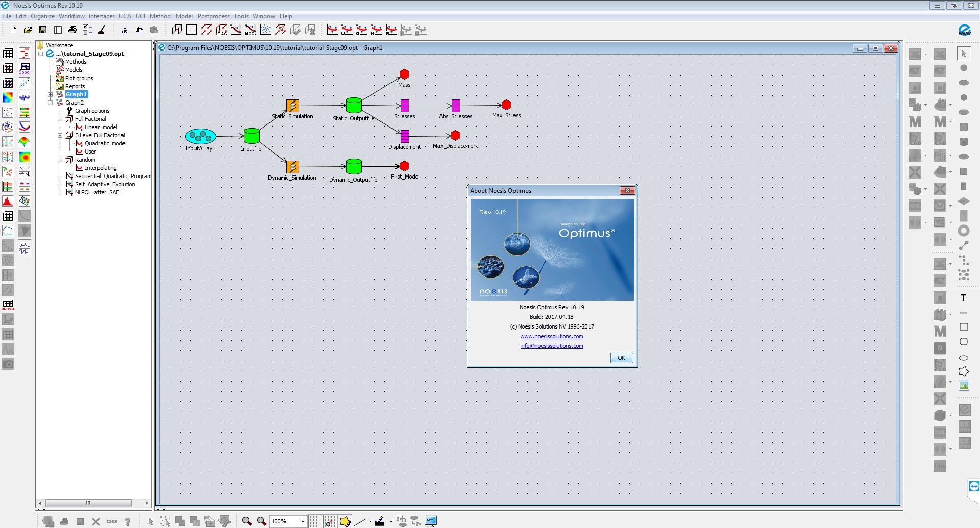980x528 pixels.
Task: Select Graph options under Graph2
Action: pos(92,111)
